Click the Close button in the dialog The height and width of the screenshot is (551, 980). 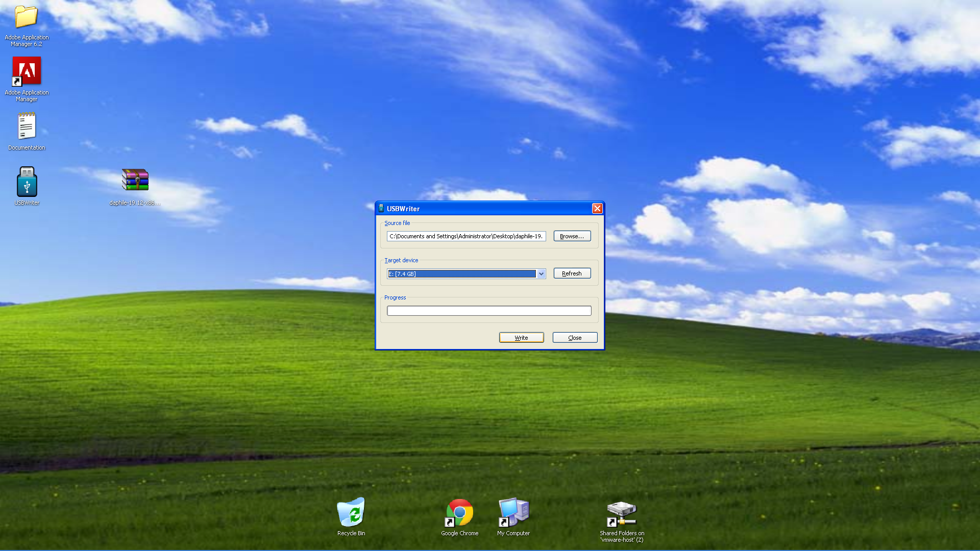tap(575, 338)
